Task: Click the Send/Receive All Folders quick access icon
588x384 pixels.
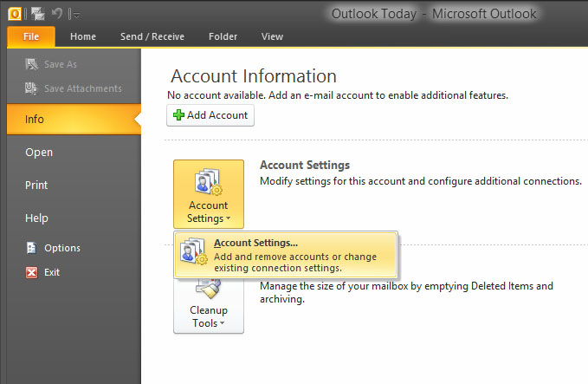Action: point(37,14)
